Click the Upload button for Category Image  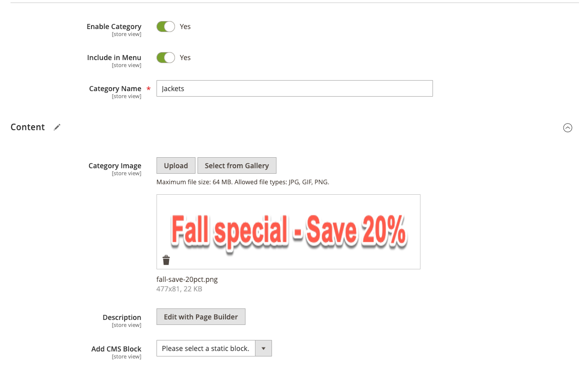[176, 166]
